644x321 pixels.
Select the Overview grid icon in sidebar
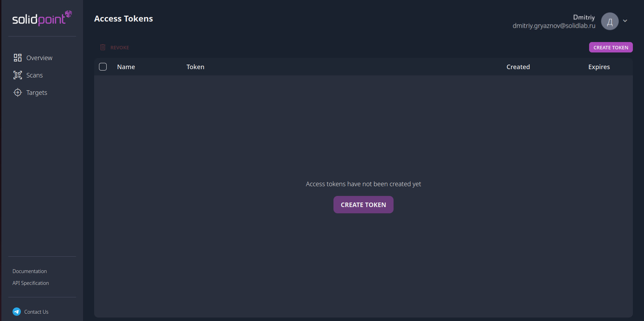coord(17,58)
